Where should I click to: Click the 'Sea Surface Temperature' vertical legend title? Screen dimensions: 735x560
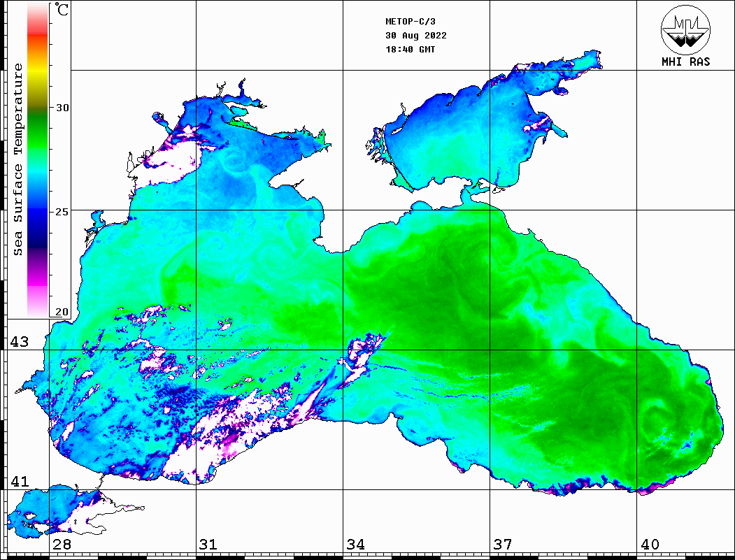(17, 160)
